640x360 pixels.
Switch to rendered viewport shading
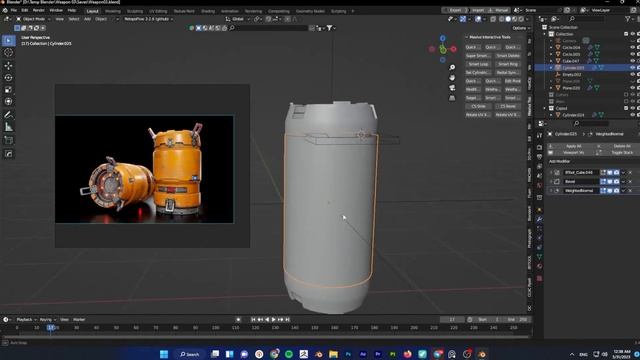click(x=521, y=19)
